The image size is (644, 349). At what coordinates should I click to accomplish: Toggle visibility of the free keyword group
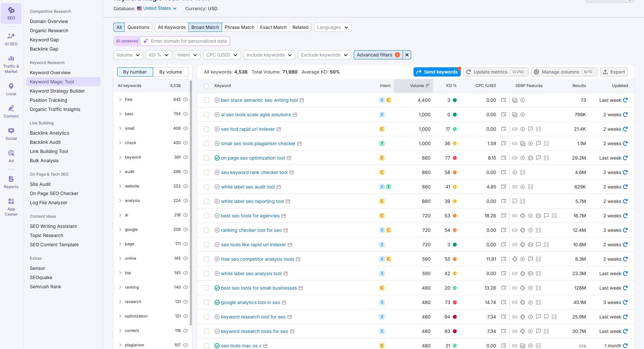point(186,99)
